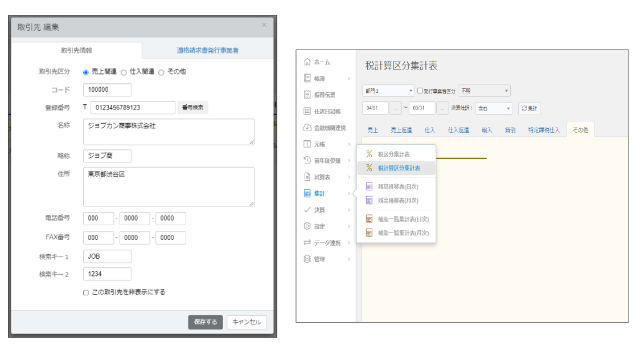Viewport: 644px width, 358px height.
Task: Click the date picker button after 04/01
Action: pos(396,108)
